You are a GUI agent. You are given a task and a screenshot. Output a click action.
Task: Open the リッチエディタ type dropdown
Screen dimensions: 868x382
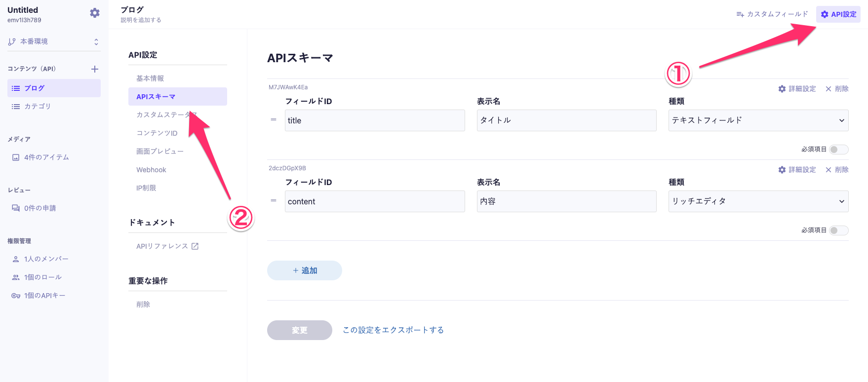[758, 201]
